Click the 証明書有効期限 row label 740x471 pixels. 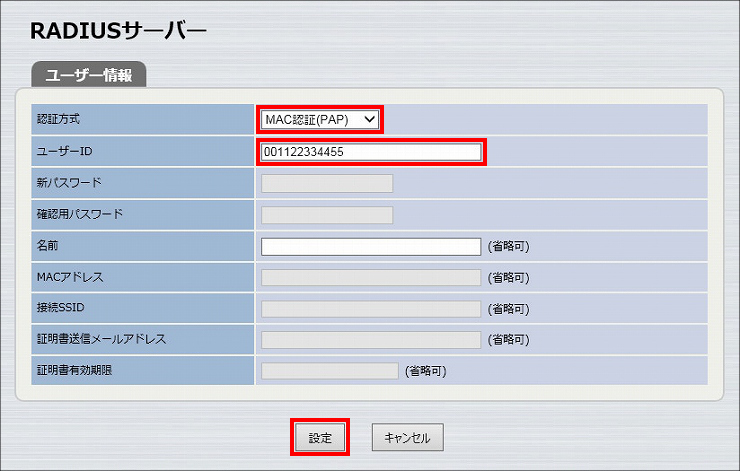(x=75, y=370)
